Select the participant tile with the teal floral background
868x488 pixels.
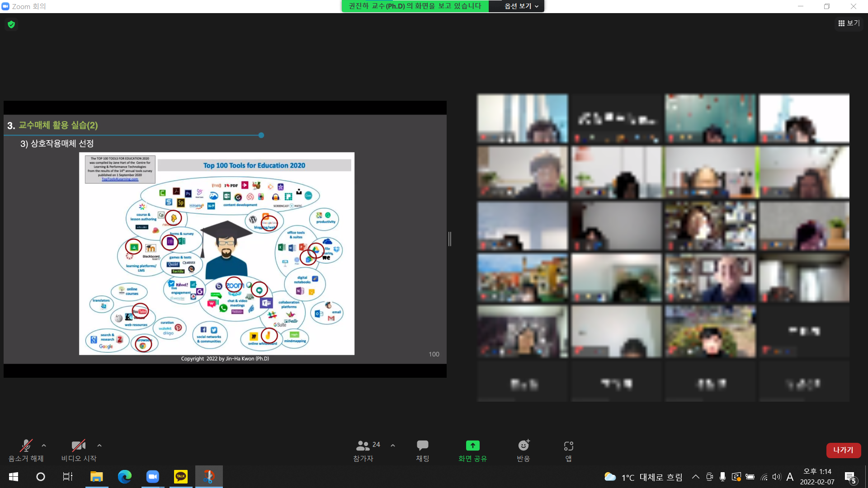tap(710, 119)
